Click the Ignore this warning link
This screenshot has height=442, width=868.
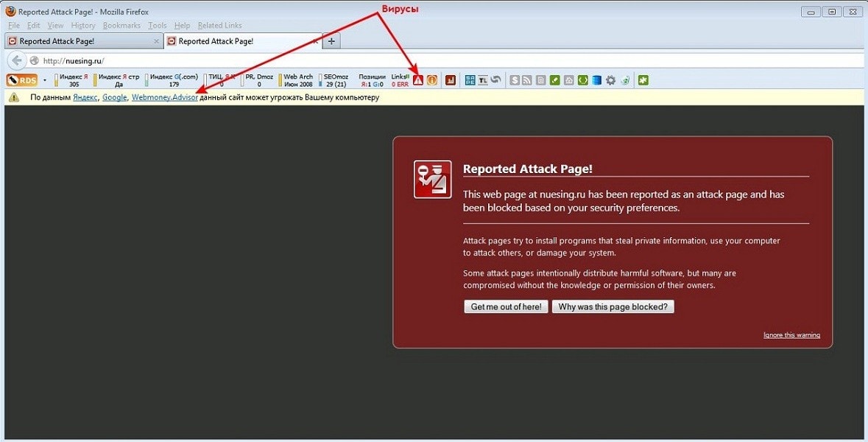pos(791,335)
